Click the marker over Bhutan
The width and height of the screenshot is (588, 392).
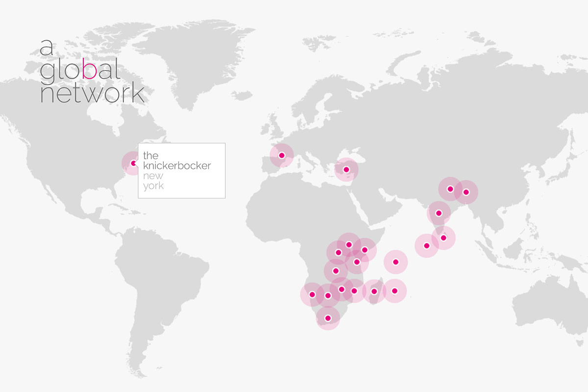[x=466, y=192]
